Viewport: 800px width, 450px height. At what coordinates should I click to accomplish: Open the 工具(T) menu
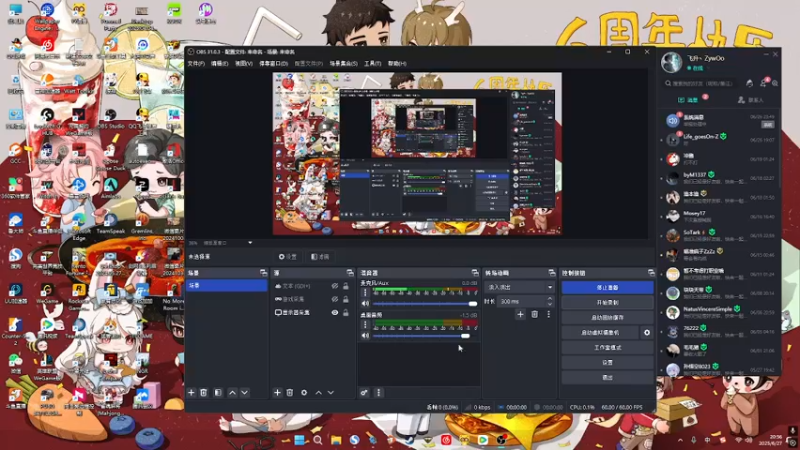coord(373,64)
